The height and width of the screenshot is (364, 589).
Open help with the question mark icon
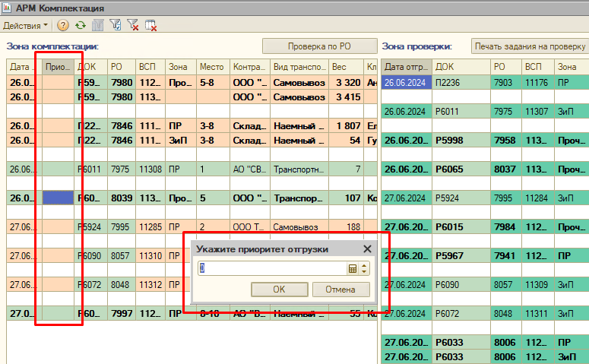[63, 26]
